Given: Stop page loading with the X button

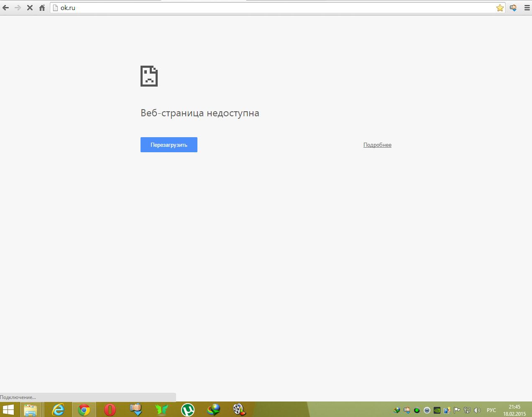Looking at the screenshot, I should pos(30,8).
